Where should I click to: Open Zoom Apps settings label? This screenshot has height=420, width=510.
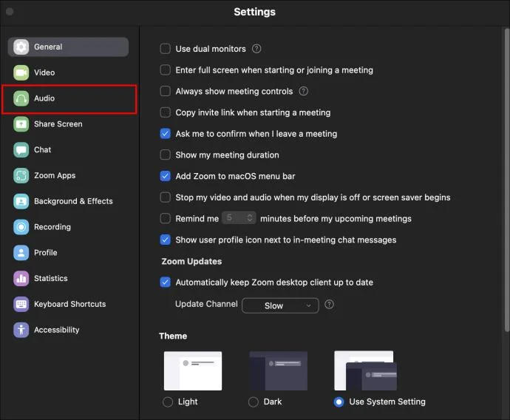55,175
